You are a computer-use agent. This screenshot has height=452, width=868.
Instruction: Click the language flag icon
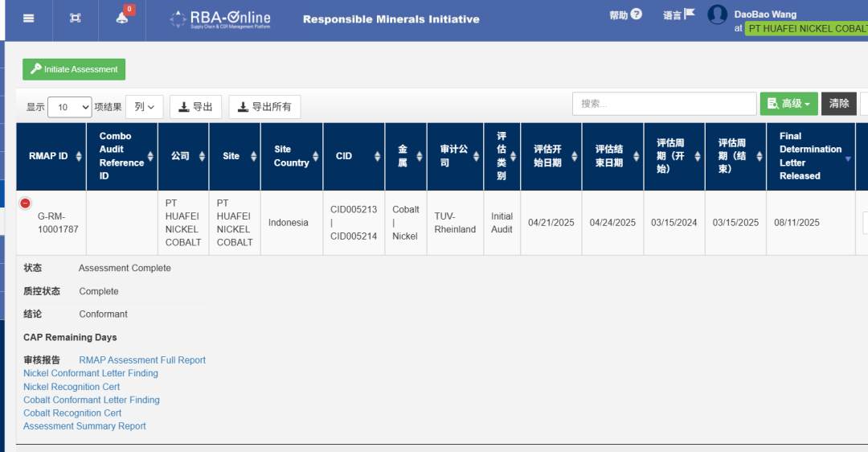689,14
